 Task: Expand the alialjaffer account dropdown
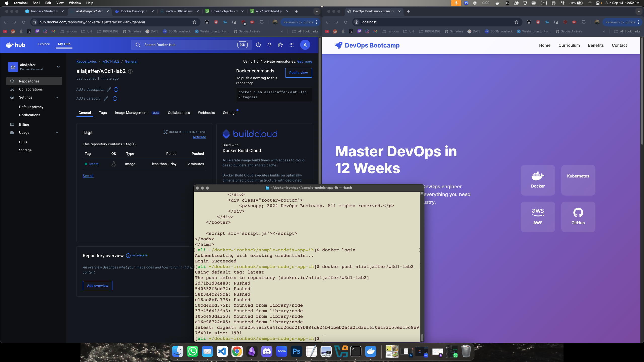click(x=58, y=67)
